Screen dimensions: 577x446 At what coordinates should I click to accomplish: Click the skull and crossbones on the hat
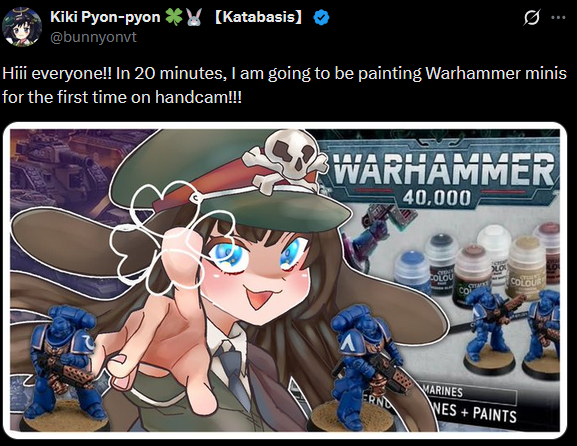click(285, 160)
